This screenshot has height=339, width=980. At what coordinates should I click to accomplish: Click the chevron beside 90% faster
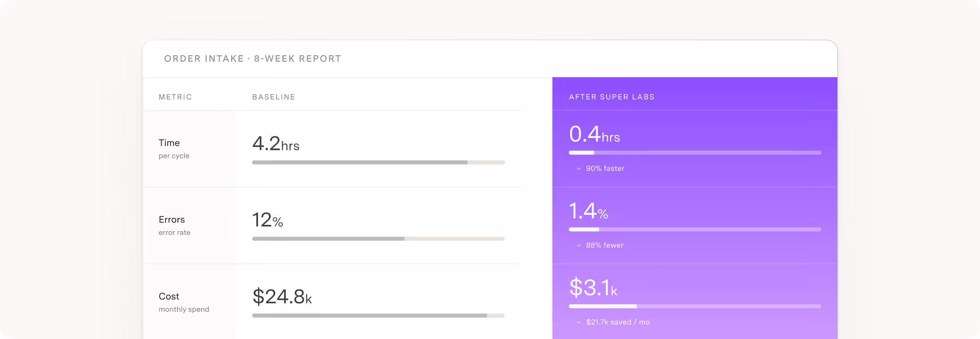(x=579, y=169)
